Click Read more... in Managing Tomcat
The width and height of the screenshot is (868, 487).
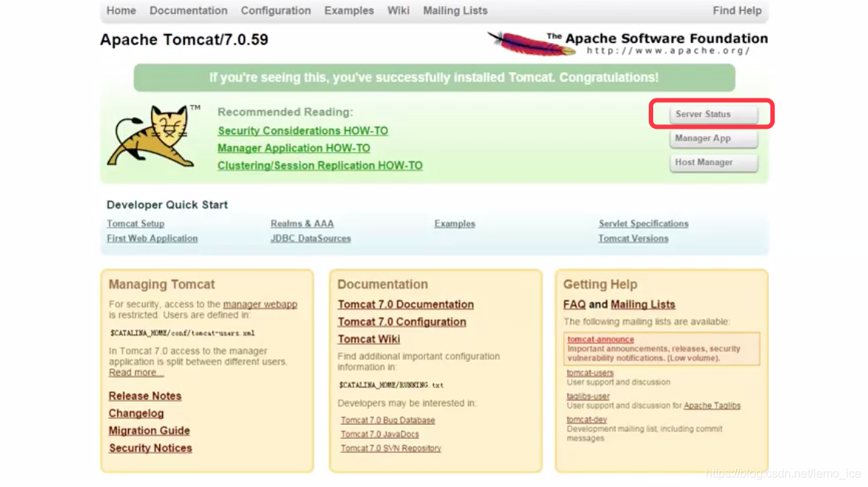(136, 372)
